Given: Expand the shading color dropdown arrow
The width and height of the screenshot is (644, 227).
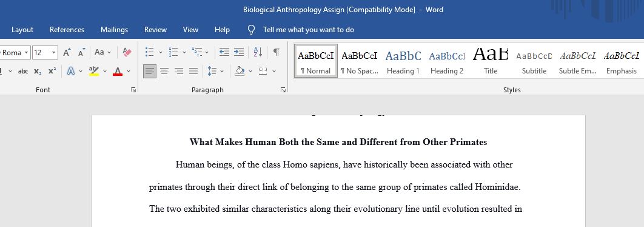Looking at the screenshot, I should coord(250,72).
